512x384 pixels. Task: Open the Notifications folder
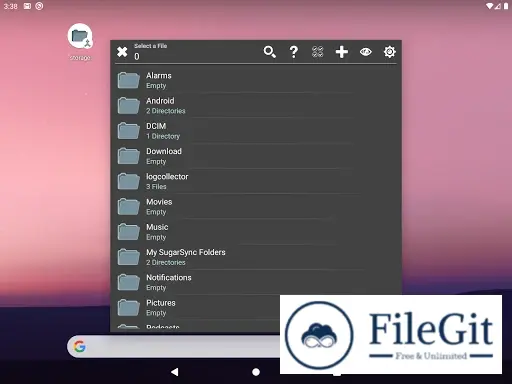tap(256, 282)
